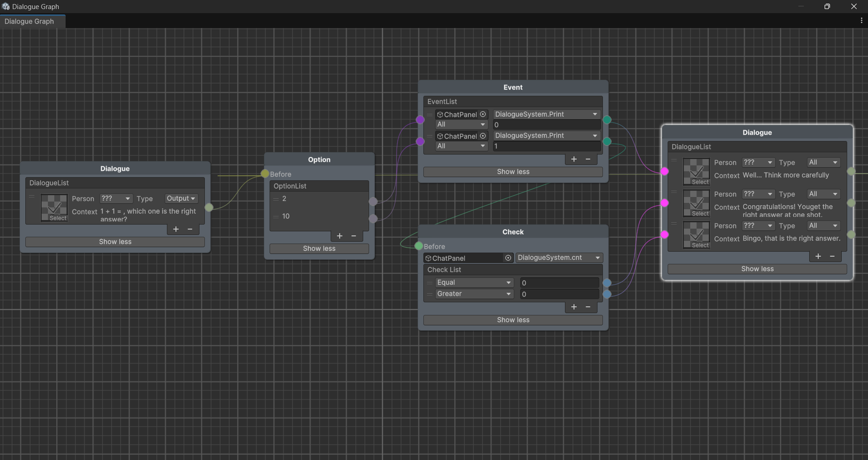This screenshot has width=868, height=460.
Task: Open the Output type dropdown in left Dialogue
Action: (x=180, y=198)
